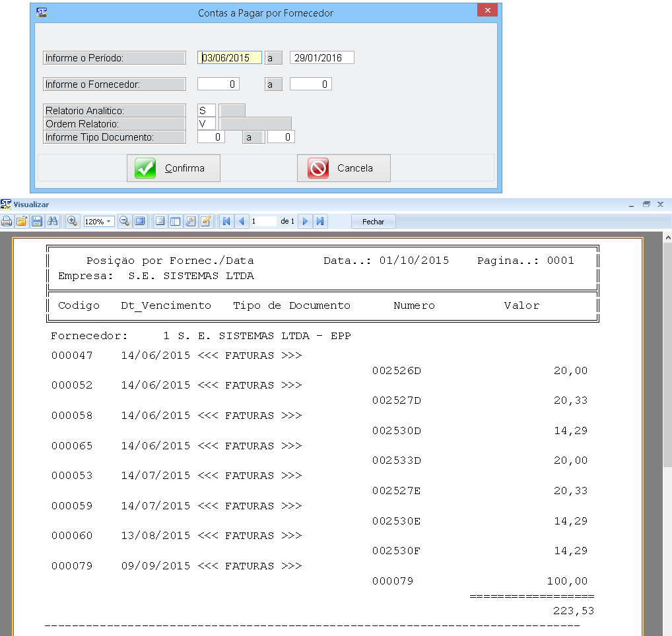Image resolution: width=672 pixels, height=636 pixels.
Task: Click the open folder icon
Action: tap(22, 222)
